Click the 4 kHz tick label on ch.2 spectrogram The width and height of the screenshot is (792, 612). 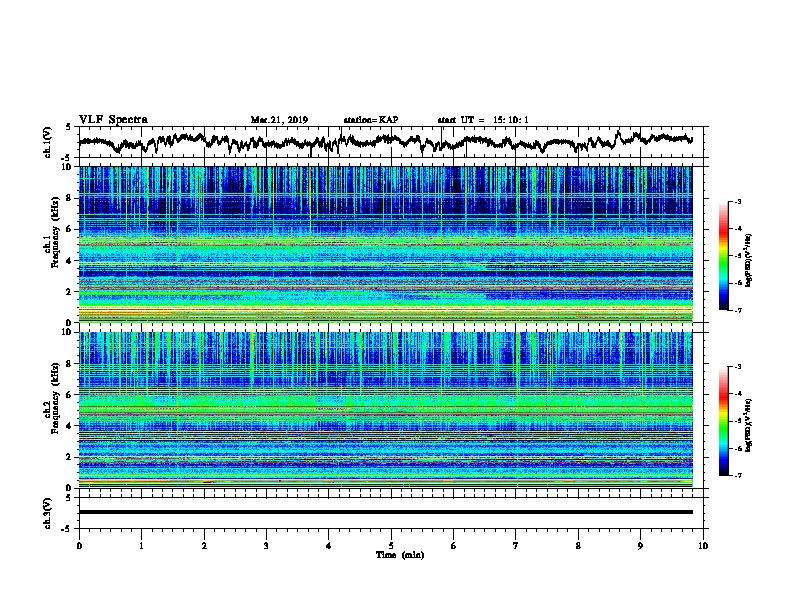pos(71,426)
